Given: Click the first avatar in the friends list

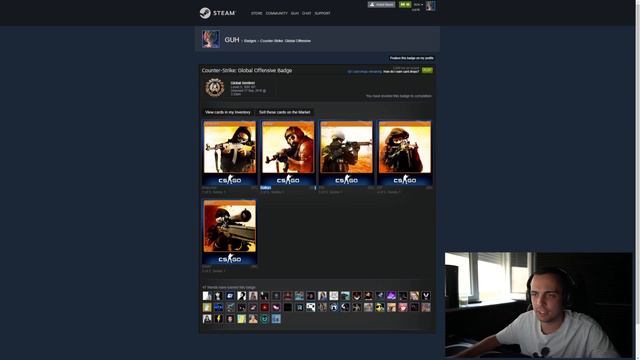Looking at the screenshot, I should 207,296.
